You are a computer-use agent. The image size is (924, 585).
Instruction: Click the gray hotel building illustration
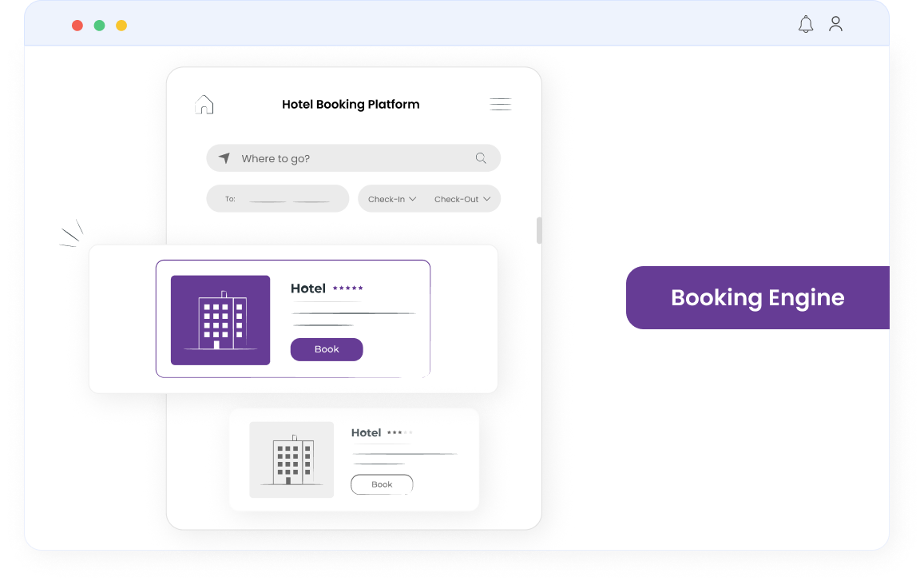click(x=291, y=460)
